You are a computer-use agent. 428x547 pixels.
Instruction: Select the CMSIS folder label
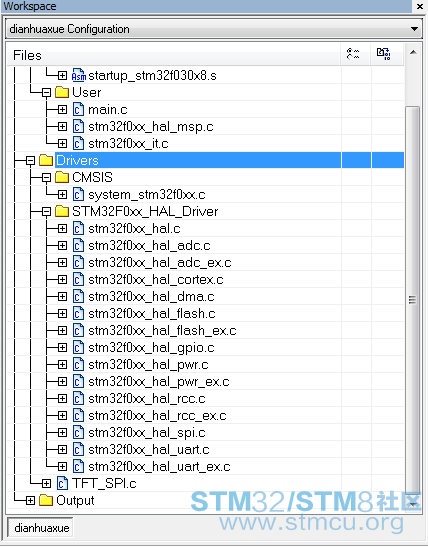tap(92, 178)
